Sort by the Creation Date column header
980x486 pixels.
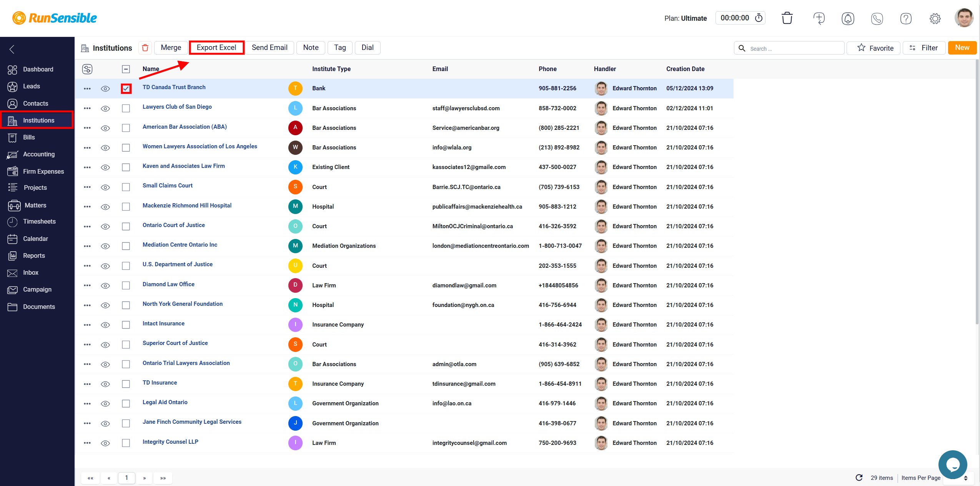(x=686, y=69)
